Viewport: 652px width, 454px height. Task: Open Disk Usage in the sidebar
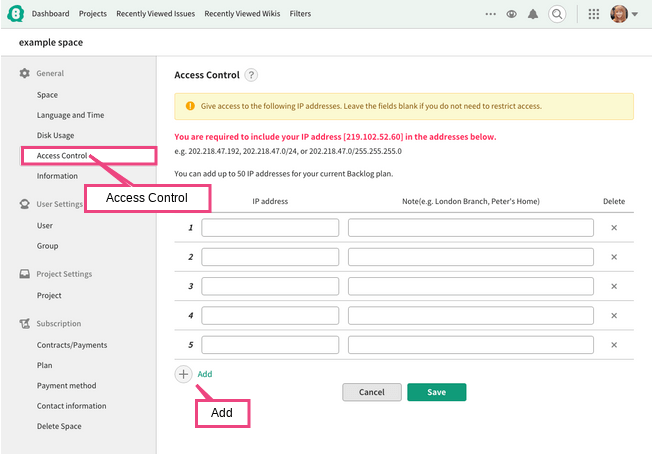pyautogui.click(x=55, y=136)
